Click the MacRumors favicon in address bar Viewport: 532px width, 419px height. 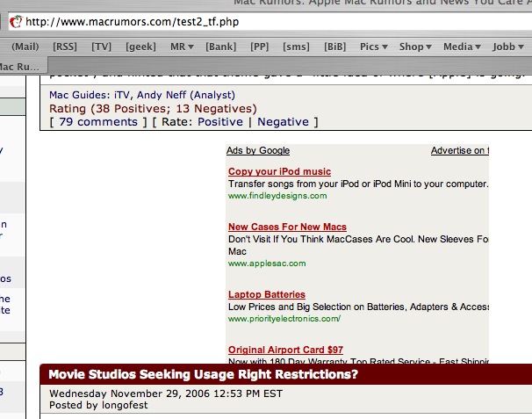(16, 22)
